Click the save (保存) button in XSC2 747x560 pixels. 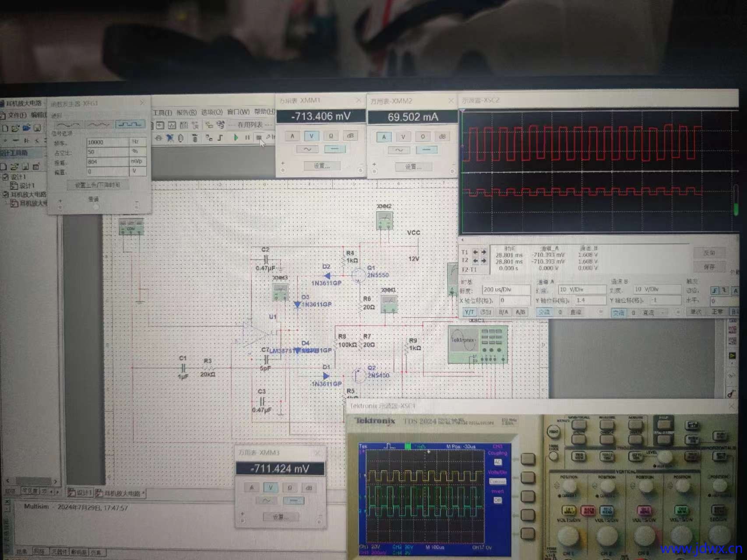(709, 267)
